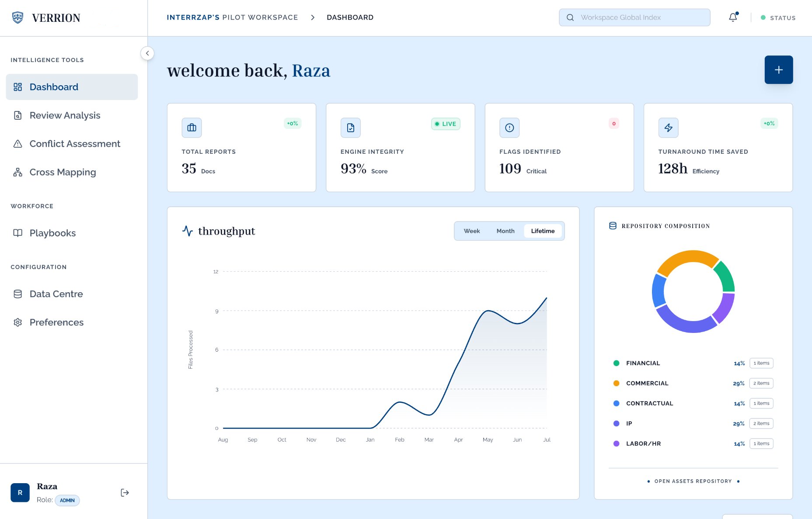The height and width of the screenshot is (519, 812).
Task: Click the Labor/HR legend row label
Action: 643,443
